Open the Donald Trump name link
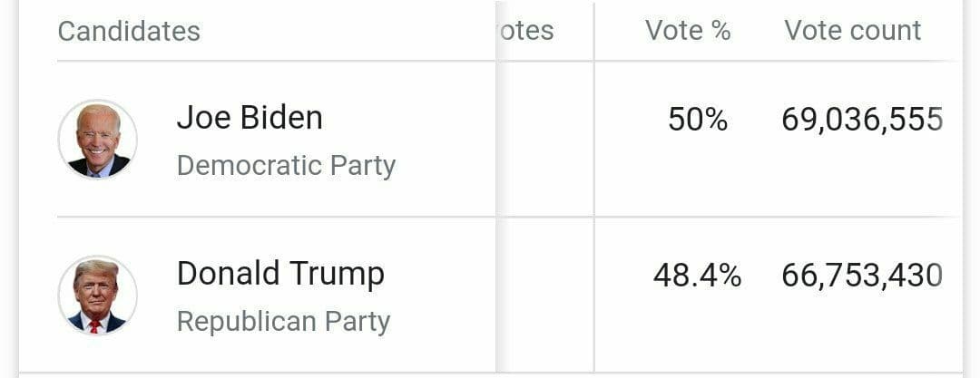 pyautogui.click(x=280, y=274)
